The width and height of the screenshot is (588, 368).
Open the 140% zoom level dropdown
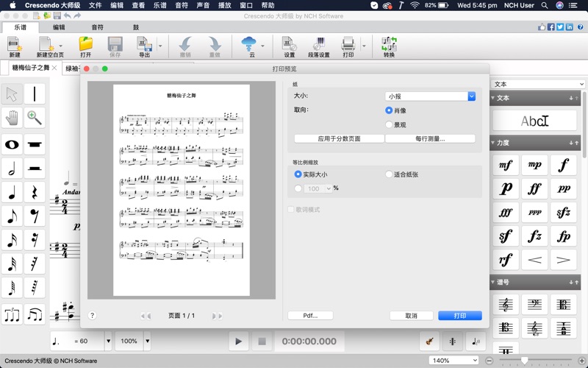point(453,361)
